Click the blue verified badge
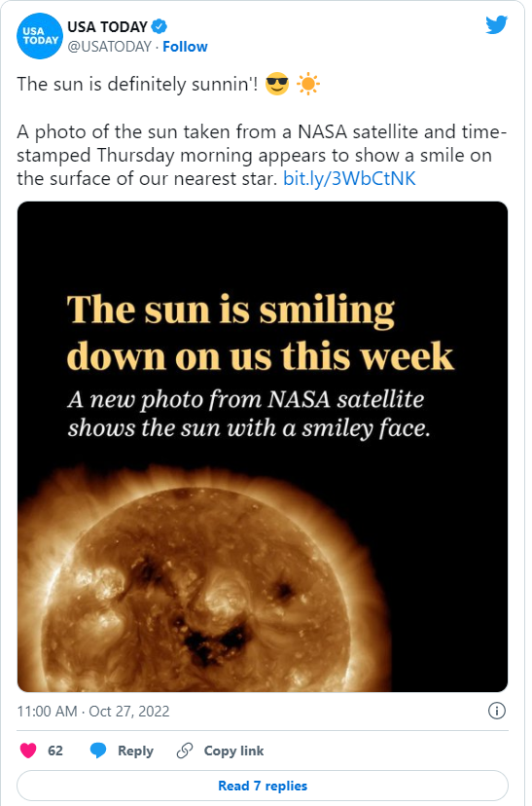This screenshot has height=806, width=532. (160, 25)
